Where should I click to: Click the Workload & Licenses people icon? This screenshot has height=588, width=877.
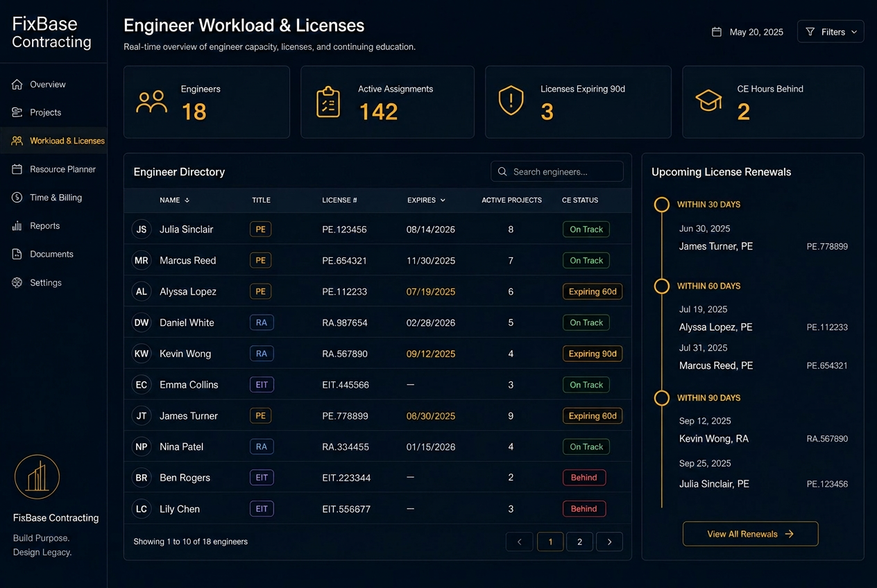pos(17,141)
